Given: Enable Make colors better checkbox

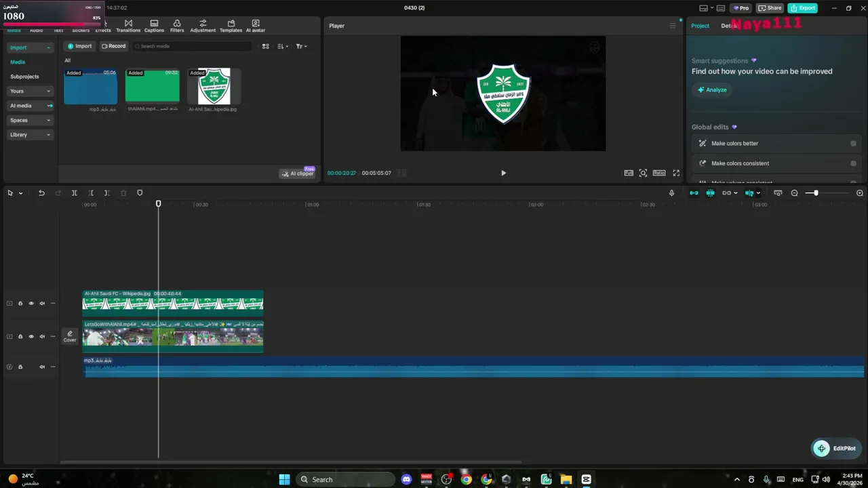Looking at the screenshot, I should point(853,143).
